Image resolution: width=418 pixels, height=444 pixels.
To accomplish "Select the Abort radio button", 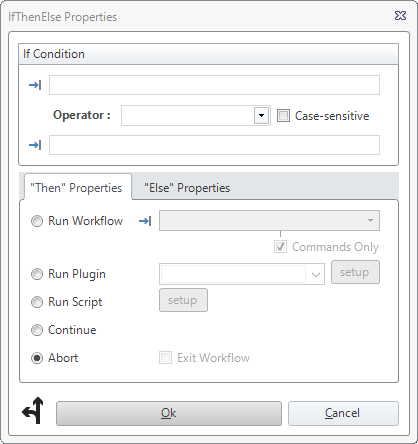I will click(x=37, y=358).
